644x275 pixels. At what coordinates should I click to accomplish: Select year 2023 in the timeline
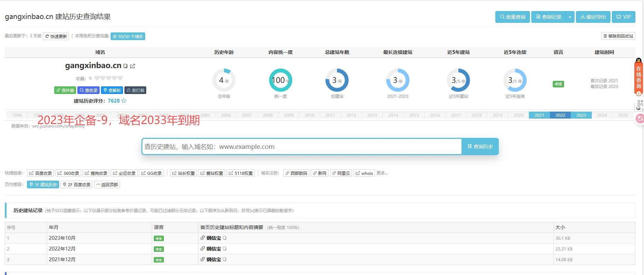(581, 115)
